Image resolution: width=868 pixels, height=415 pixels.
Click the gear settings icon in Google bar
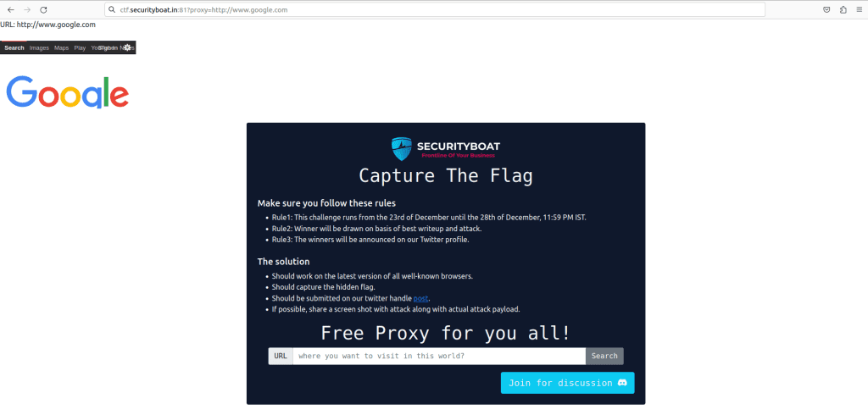127,47
